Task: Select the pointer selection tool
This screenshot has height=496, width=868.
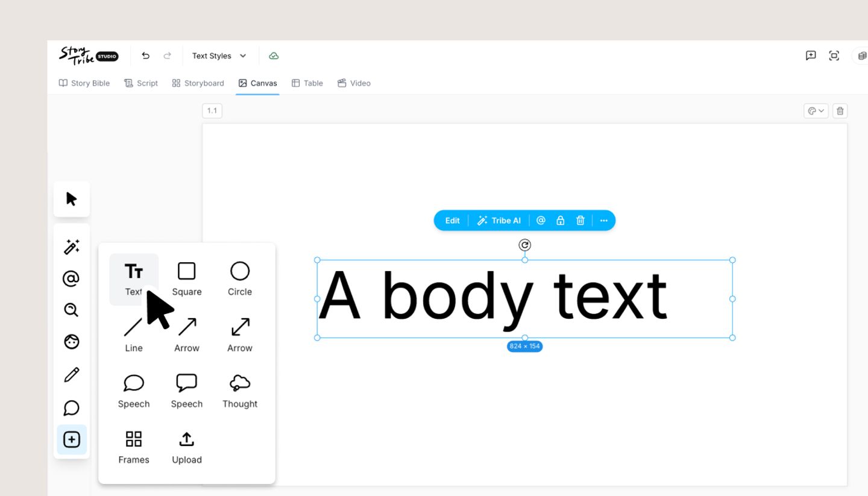Action: [72, 199]
